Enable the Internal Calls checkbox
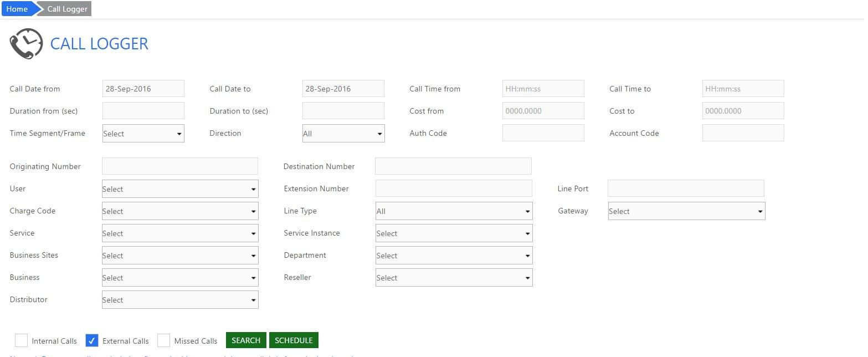Viewport: 868px width, 357px height. tap(21, 340)
